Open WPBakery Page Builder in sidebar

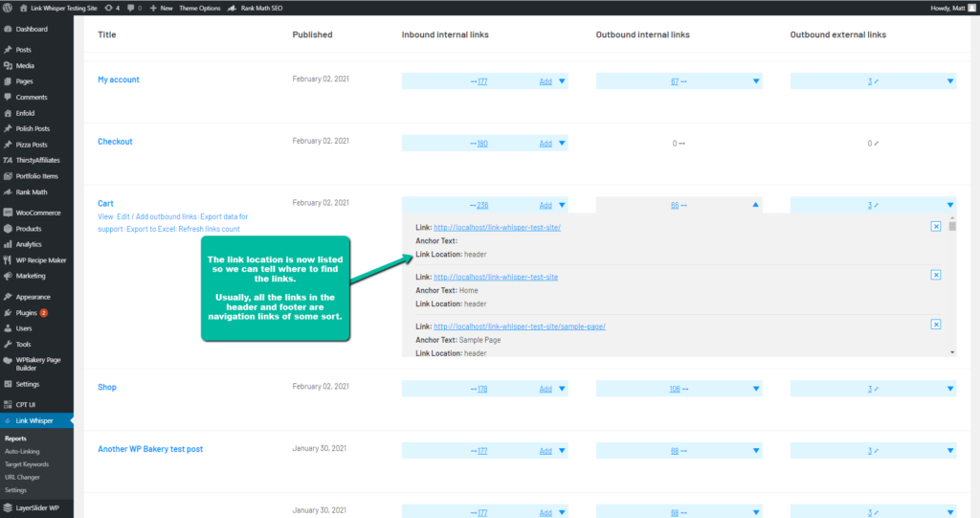click(36, 364)
